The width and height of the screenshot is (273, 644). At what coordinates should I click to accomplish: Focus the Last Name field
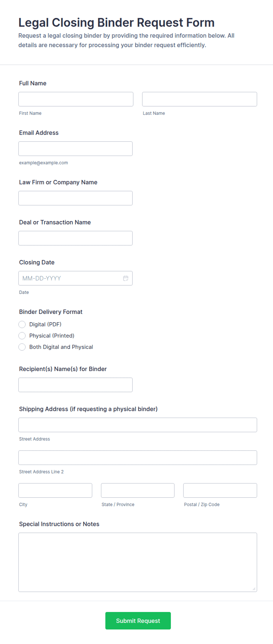(x=200, y=99)
